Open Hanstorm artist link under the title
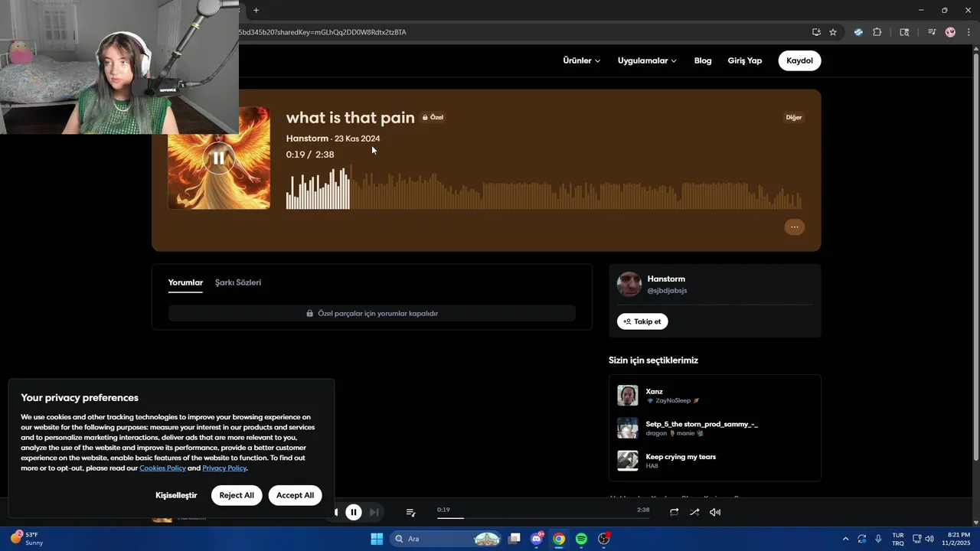Screen dimensions: 980x551 (307, 139)
